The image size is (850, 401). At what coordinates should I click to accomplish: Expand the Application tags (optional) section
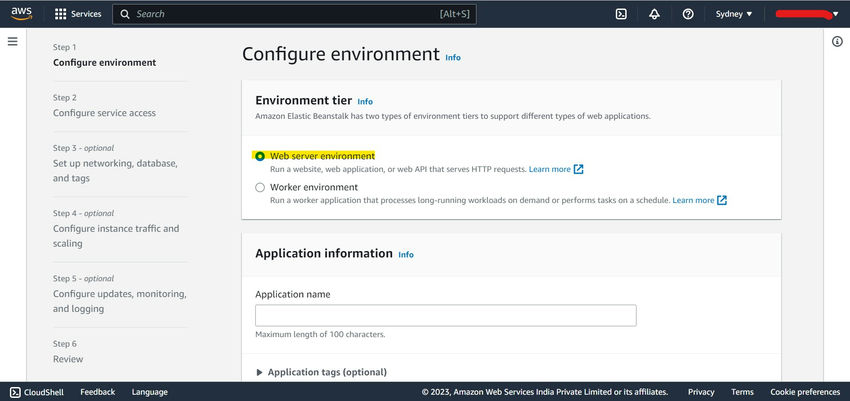pos(260,372)
